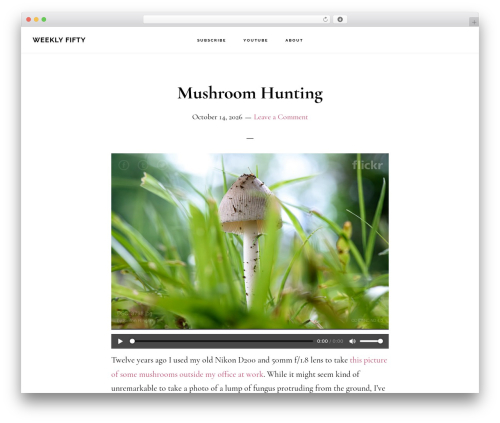The image size is (500, 423).
Task: Click the Facebook share icon on photo
Action: point(124,165)
